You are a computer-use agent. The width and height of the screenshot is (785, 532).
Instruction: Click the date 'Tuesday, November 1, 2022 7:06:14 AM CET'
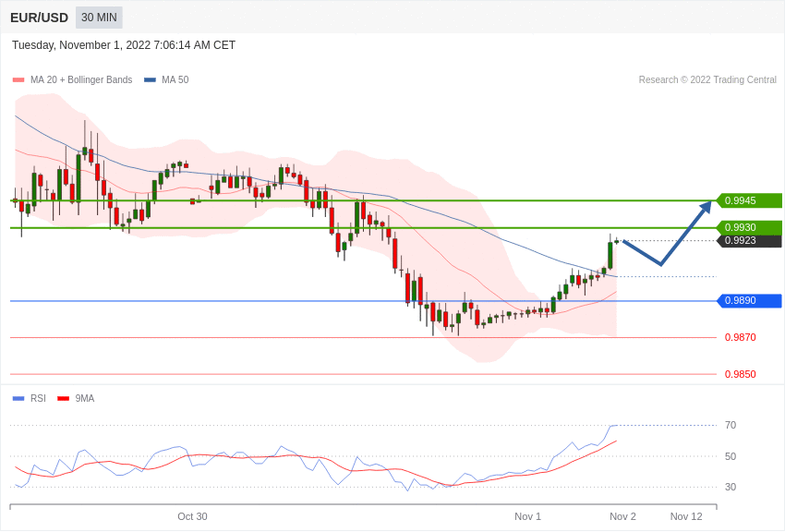pos(124,45)
